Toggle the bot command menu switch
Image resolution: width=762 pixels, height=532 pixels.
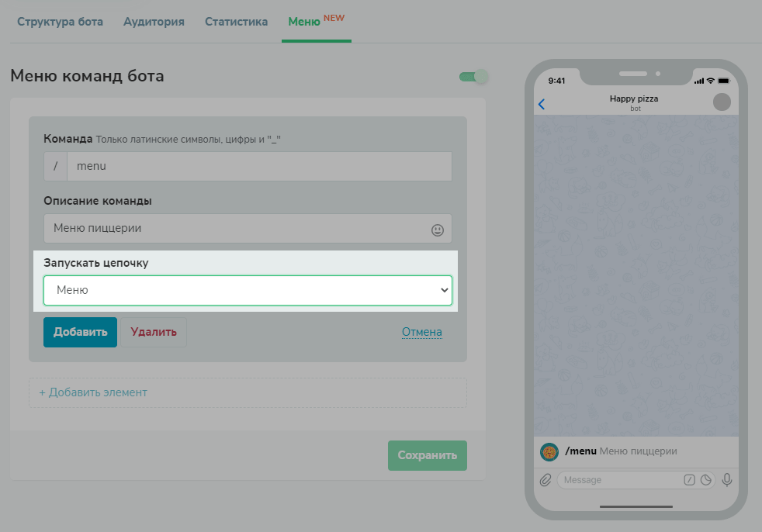[x=473, y=77]
